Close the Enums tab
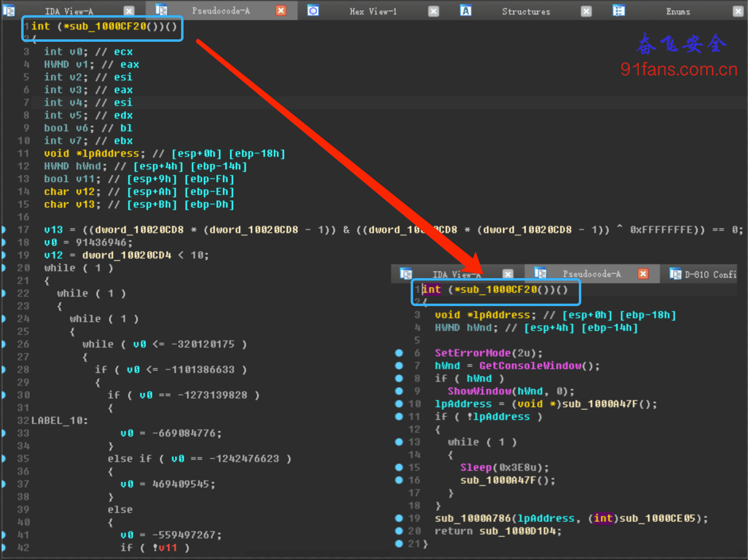 click(x=738, y=11)
